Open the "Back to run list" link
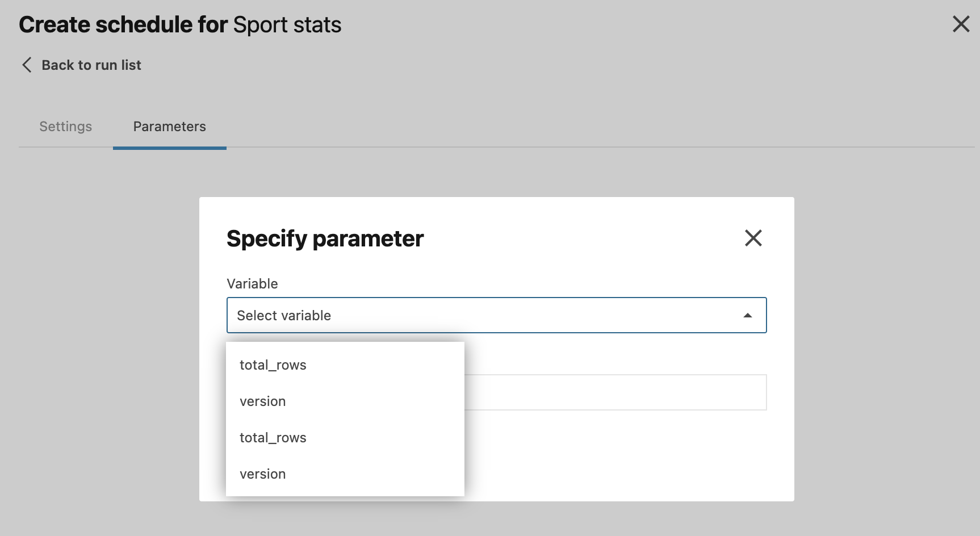This screenshot has width=980, height=536. coord(91,65)
